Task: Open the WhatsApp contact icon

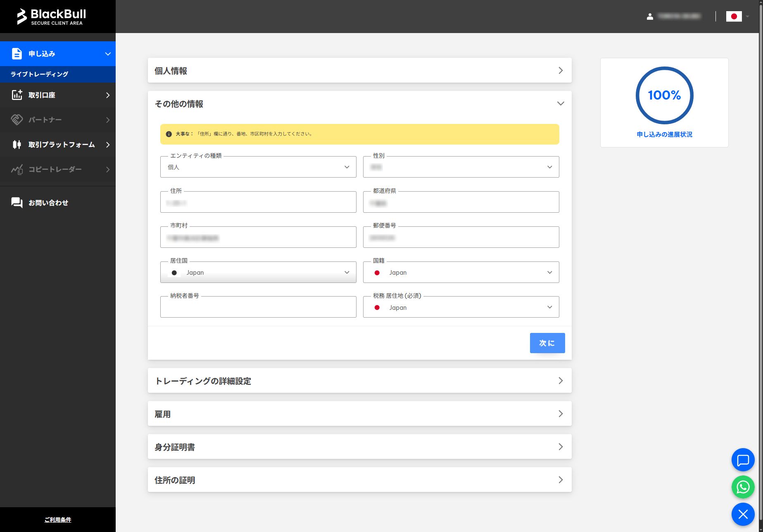Action: (x=742, y=487)
